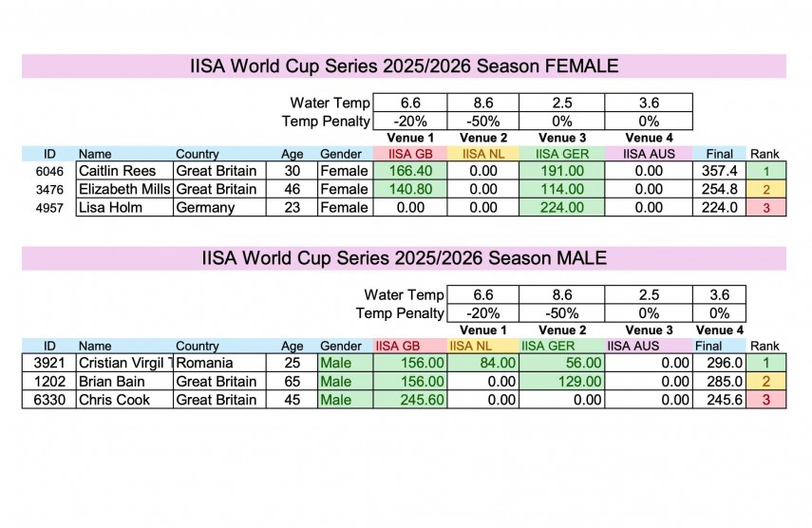Click the FEMALE season title banner
Viewport: 812px width, 528px height.
click(404, 66)
